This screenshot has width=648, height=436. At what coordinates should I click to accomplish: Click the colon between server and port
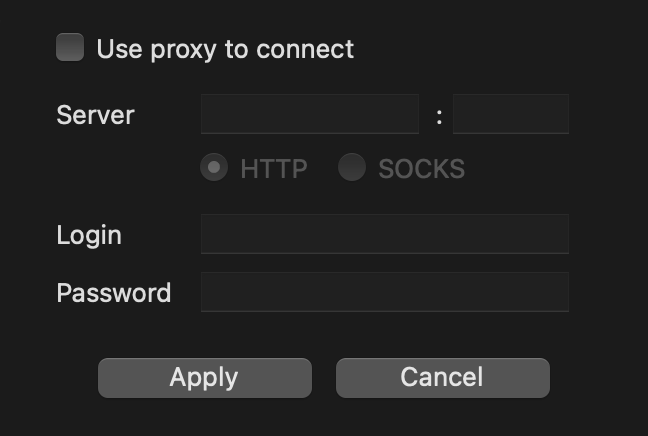439,116
